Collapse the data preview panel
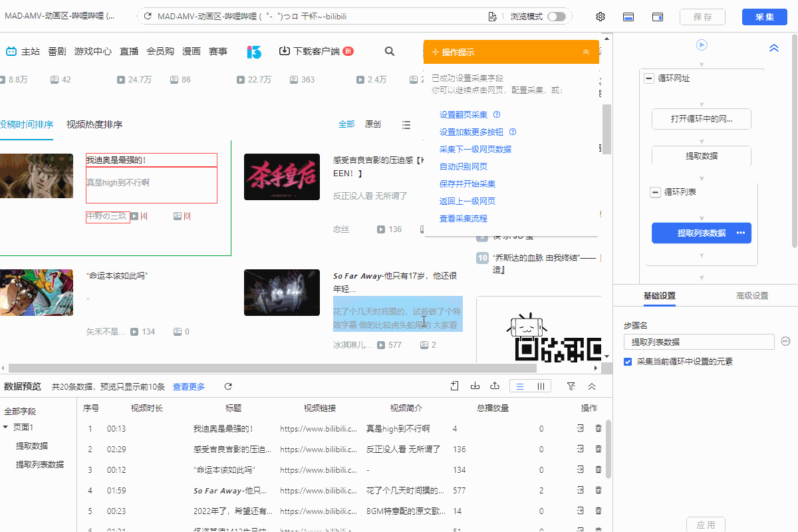This screenshot has height=532, width=798. tap(592, 386)
